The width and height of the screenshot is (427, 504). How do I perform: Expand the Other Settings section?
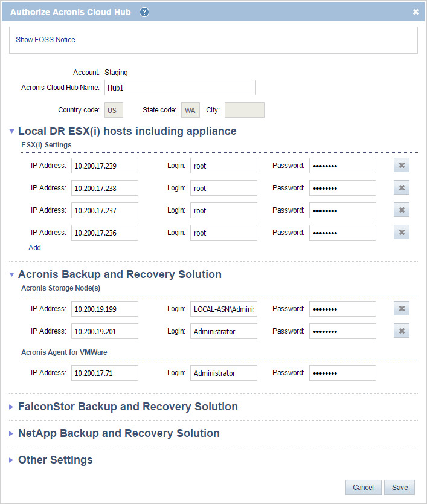[x=12, y=460]
